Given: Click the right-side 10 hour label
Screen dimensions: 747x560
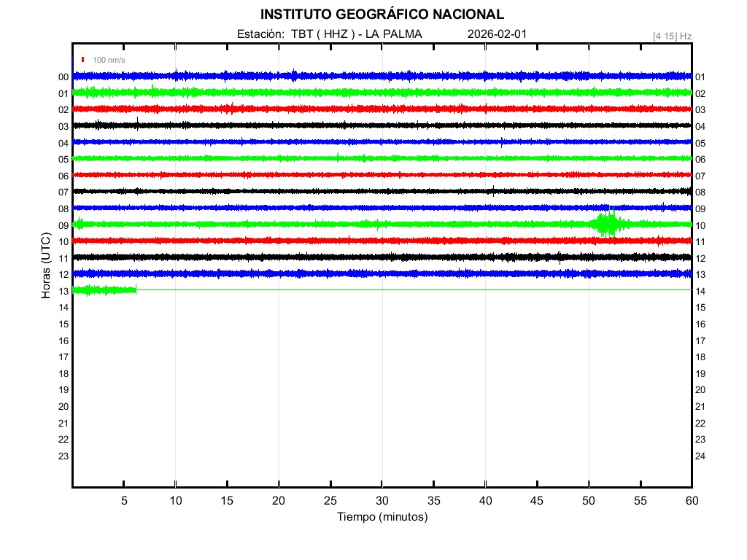Looking at the screenshot, I should [x=700, y=226].
